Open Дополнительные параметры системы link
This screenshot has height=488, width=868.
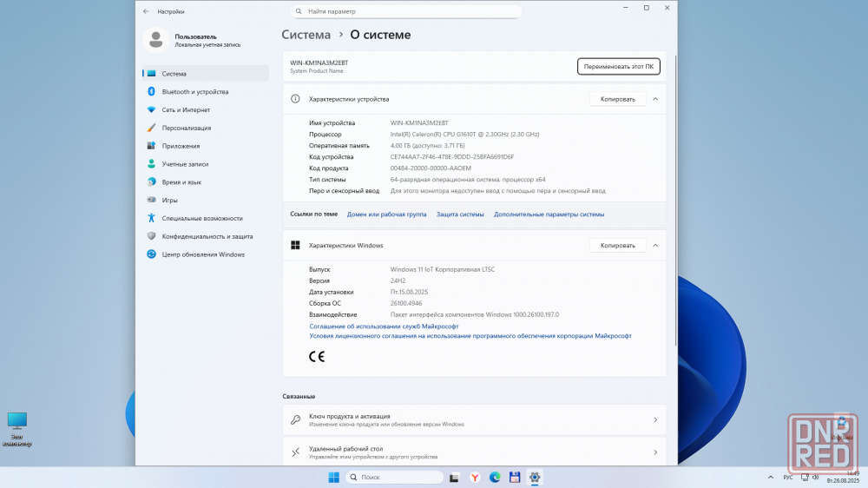tap(549, 214)
